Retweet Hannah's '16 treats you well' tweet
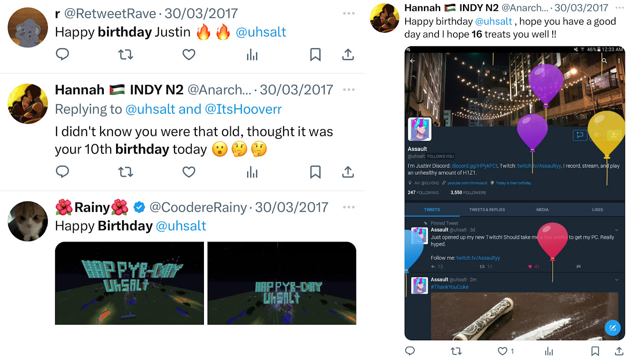Screen dimensions: 631x364 click(456, 351)
